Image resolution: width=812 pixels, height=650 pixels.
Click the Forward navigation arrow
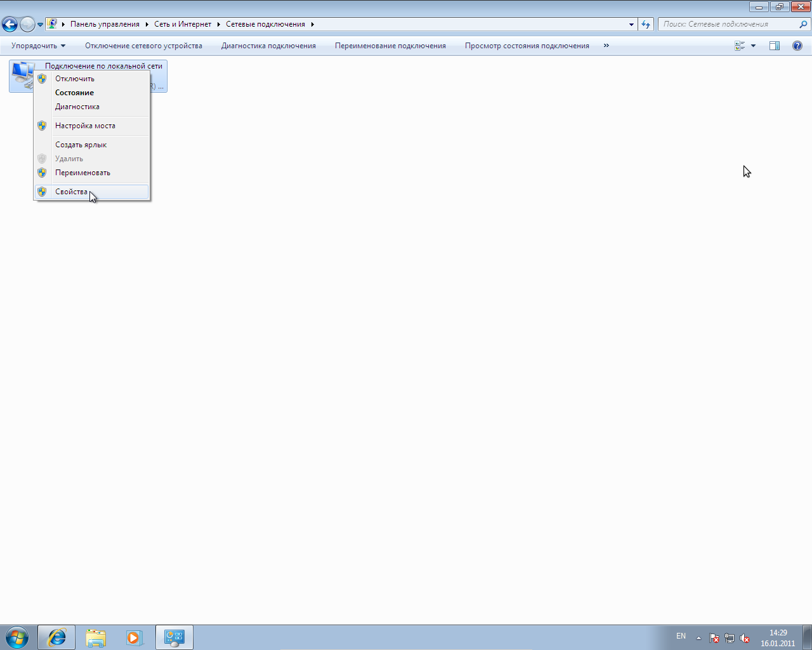pyautogui.click(x=27, y=25)
